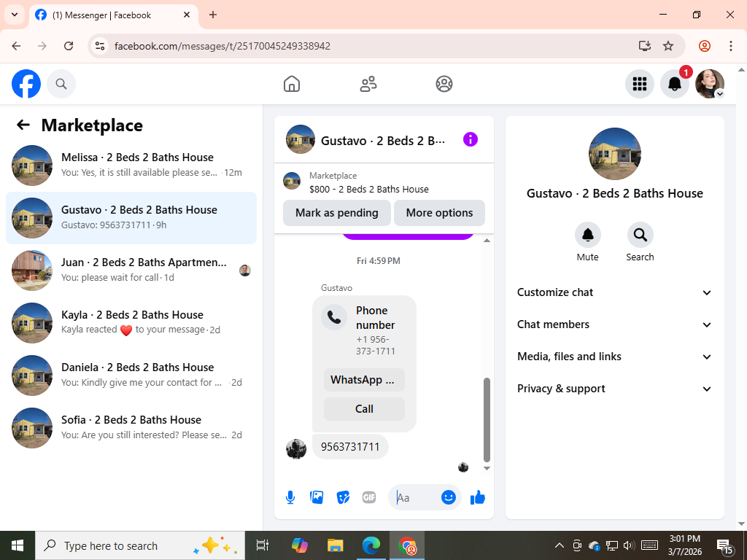Click the Windows taskbar search box

(140, 545)
